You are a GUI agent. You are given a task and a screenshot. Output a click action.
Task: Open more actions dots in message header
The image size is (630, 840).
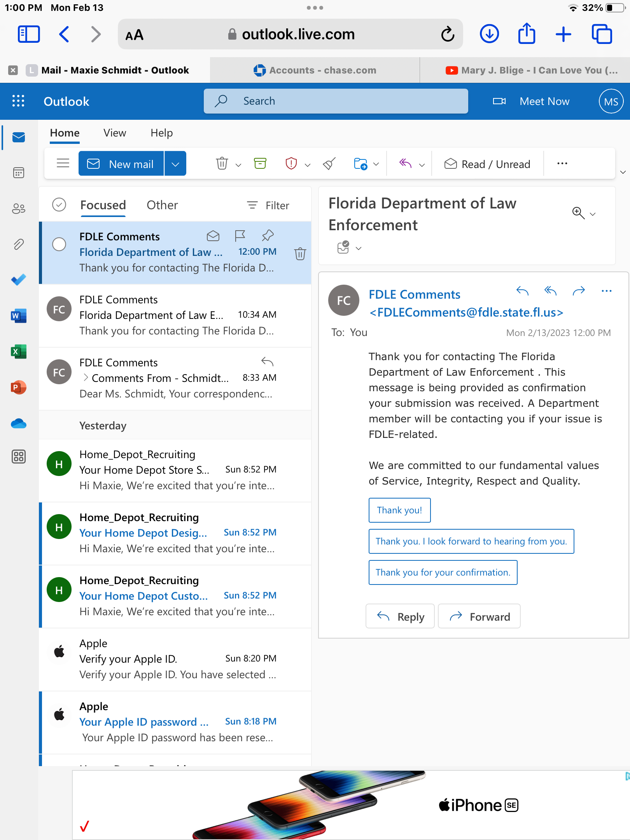(607, 290)
